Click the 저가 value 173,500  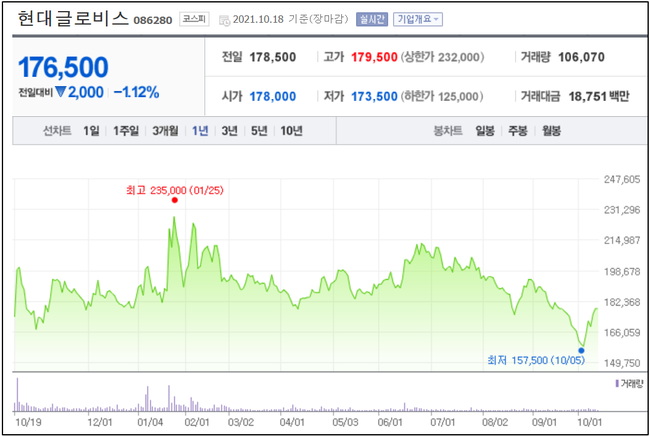click(374, 97)
